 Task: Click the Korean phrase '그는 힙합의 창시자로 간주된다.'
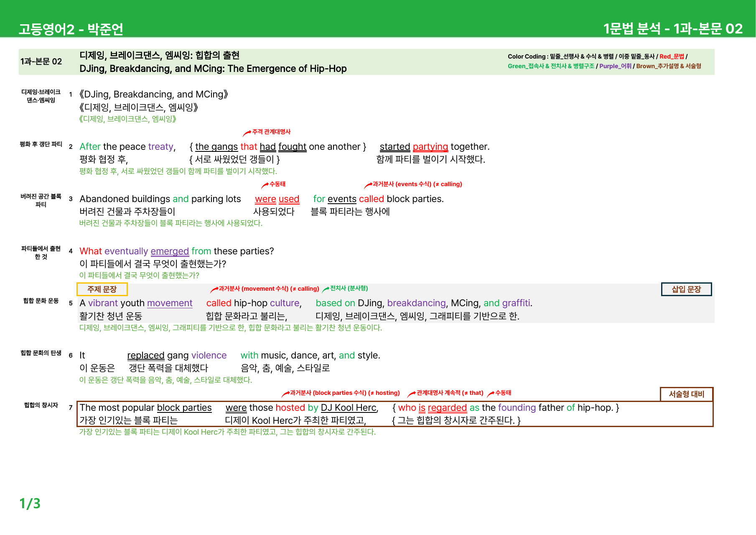[456, 420]
